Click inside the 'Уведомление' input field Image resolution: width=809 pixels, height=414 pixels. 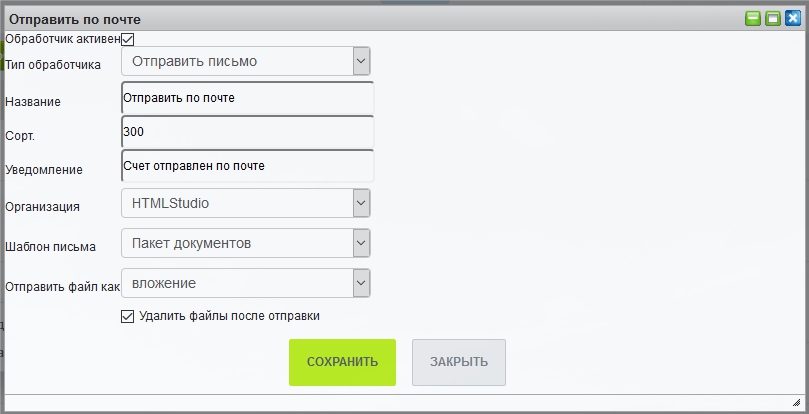click(x=246, y=166)
